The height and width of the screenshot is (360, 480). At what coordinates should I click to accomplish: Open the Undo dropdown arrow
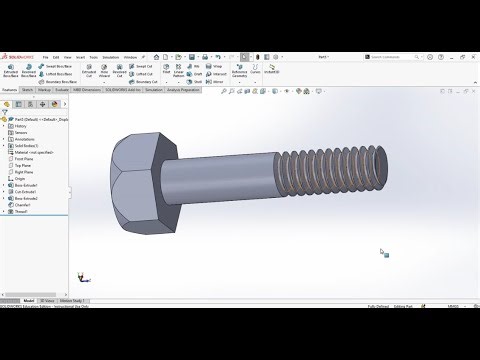[x=224, y=57]
